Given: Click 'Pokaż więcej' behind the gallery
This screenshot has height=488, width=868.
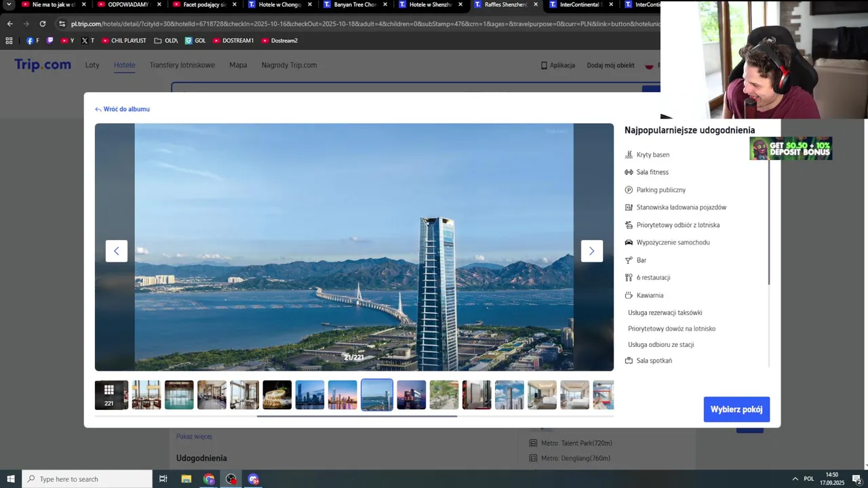Looking at the screenshot, I should click(194, 436).
